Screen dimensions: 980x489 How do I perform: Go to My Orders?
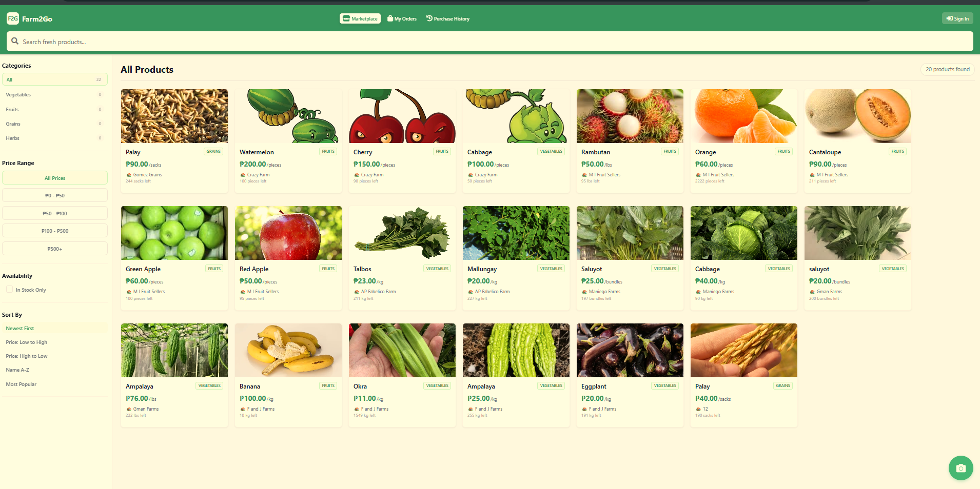point(402,18)
